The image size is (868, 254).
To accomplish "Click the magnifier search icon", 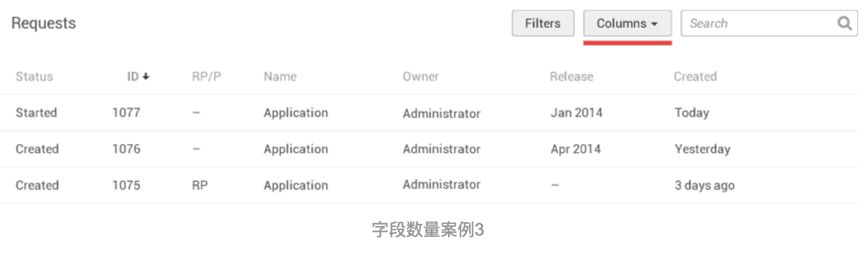I will click(845, 23).
